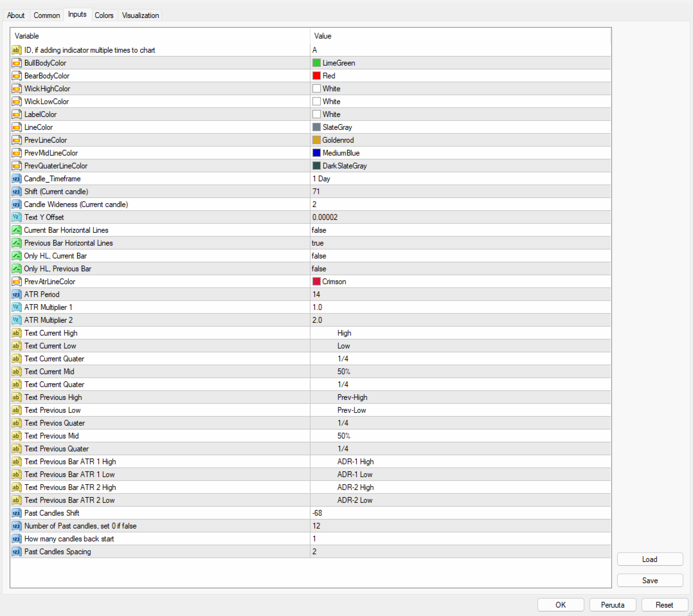
Task: Click the Load button
Action: click(650, 559)
